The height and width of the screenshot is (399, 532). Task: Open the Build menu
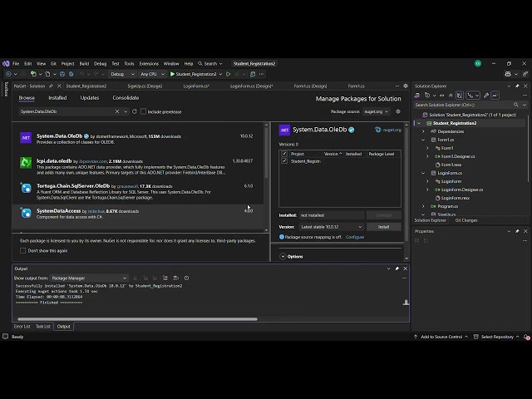(84, 63)
